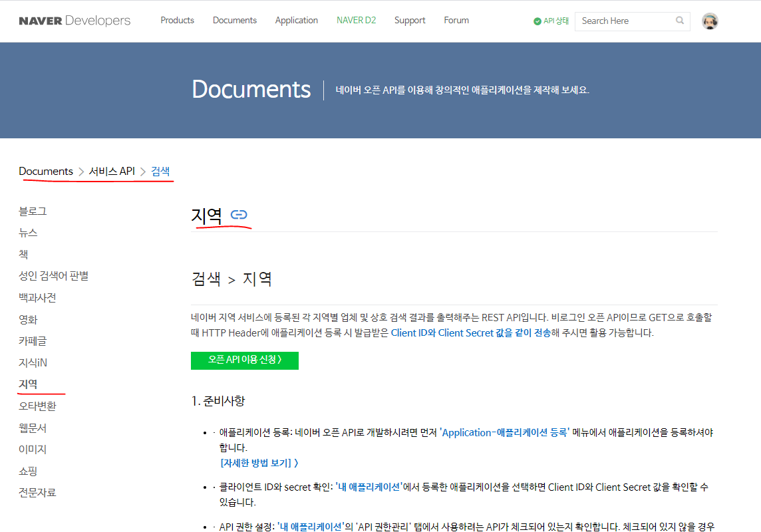This screenshot has height=532, width=761.
Task: Open the Application menu
Action: click(x=297, y=20)
